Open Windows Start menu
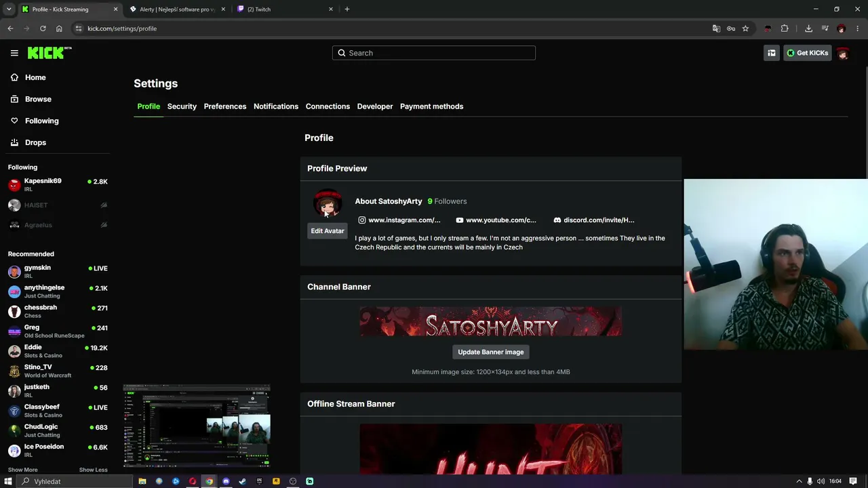This screenshot has height=488, width=868. pos(8,481)
